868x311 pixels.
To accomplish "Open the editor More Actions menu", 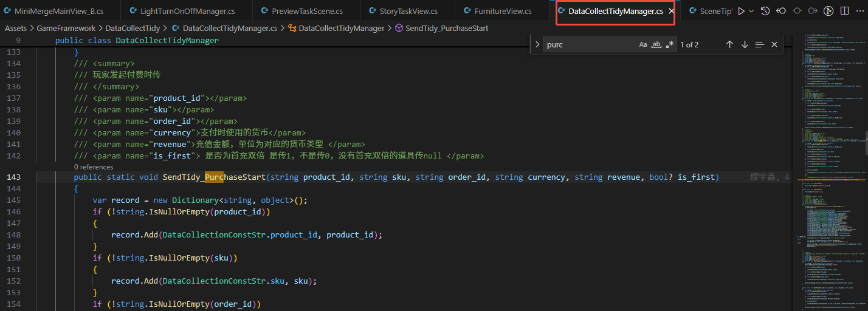I will coord(859,11).
